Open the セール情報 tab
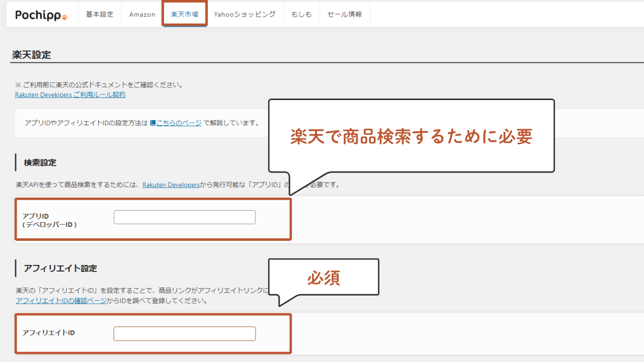The height and width of the screenshot is (362, 644). 345,14
